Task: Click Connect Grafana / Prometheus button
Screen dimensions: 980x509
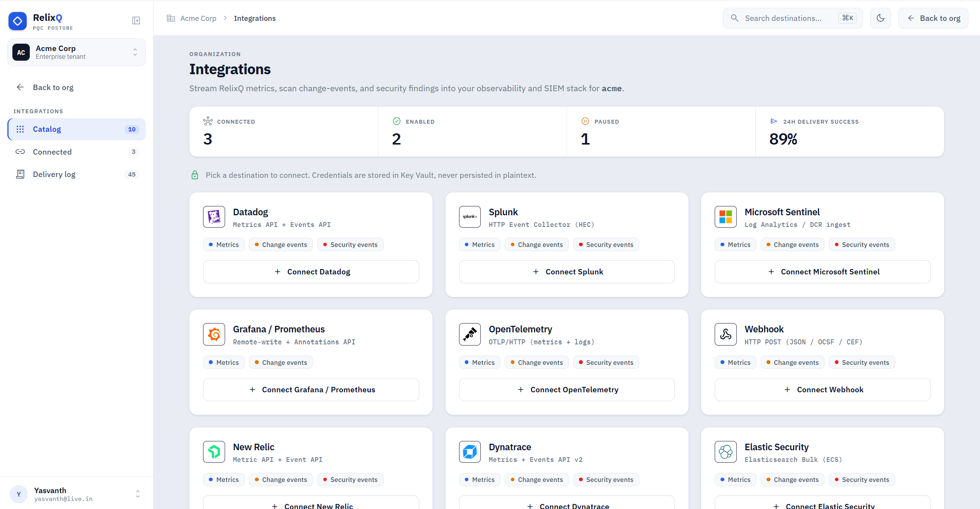Action: point(311,390)
